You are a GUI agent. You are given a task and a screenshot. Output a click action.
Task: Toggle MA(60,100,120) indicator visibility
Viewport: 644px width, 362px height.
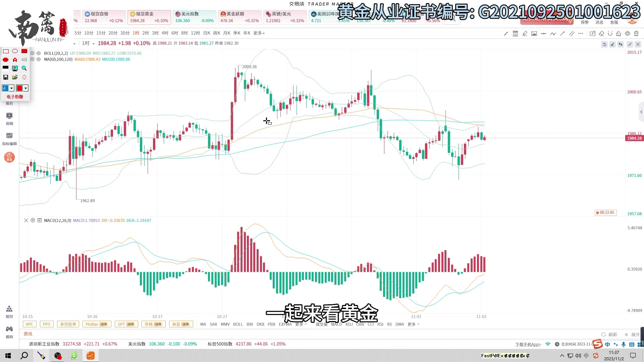[x=39, y=59]
